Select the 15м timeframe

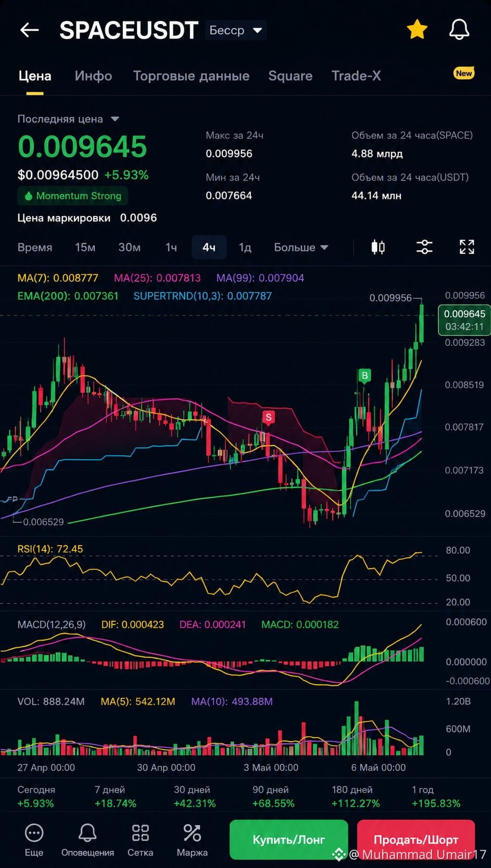click(x=85, y=247)
